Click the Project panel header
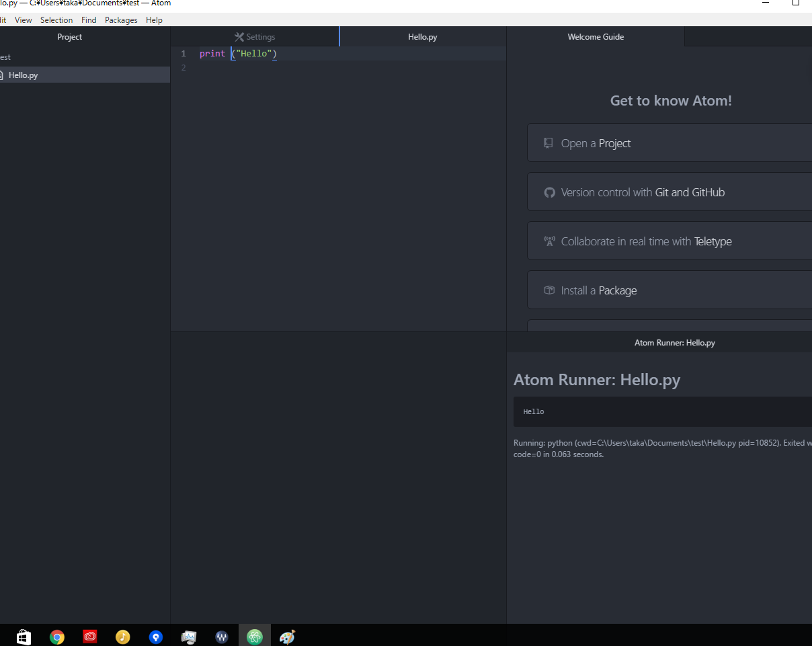Image resolution: width=812 pixels, height=646 pixels. click(70, 37)
